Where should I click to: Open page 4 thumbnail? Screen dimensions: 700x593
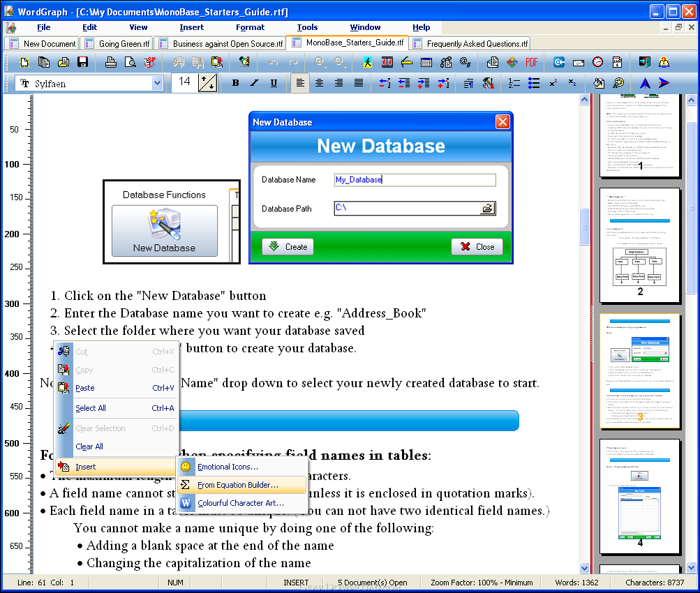tap(639, 496)
